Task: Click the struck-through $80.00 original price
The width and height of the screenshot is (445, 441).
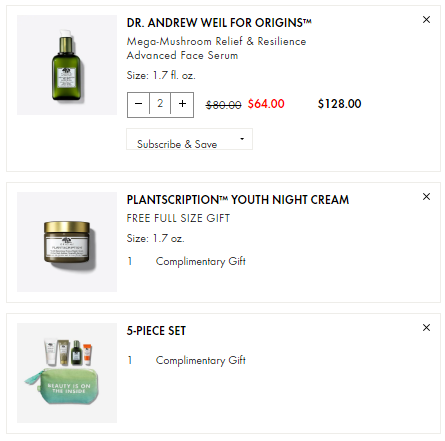Action: coord(223,105)
